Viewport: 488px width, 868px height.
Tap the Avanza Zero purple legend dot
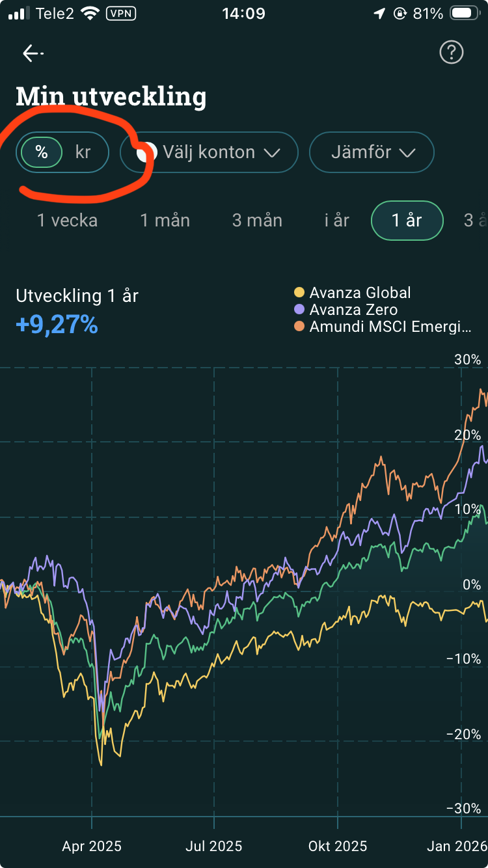coord(299,310)
